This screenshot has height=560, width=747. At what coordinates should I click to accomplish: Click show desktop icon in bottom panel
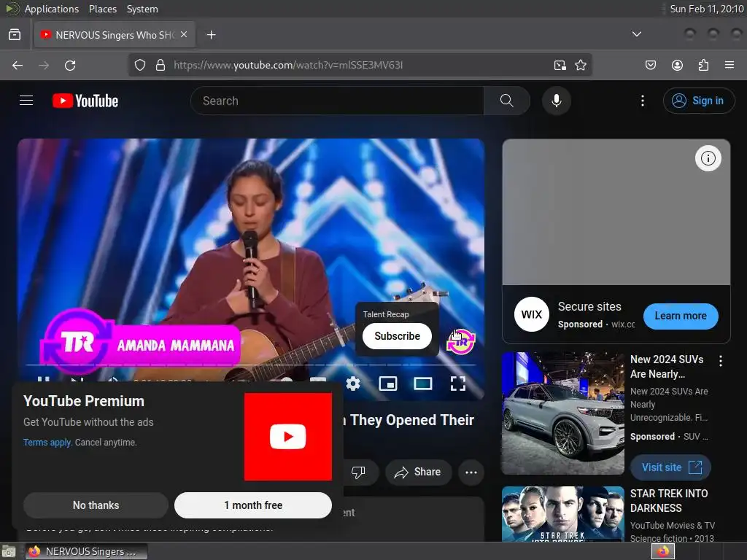(x=8, y=551)
